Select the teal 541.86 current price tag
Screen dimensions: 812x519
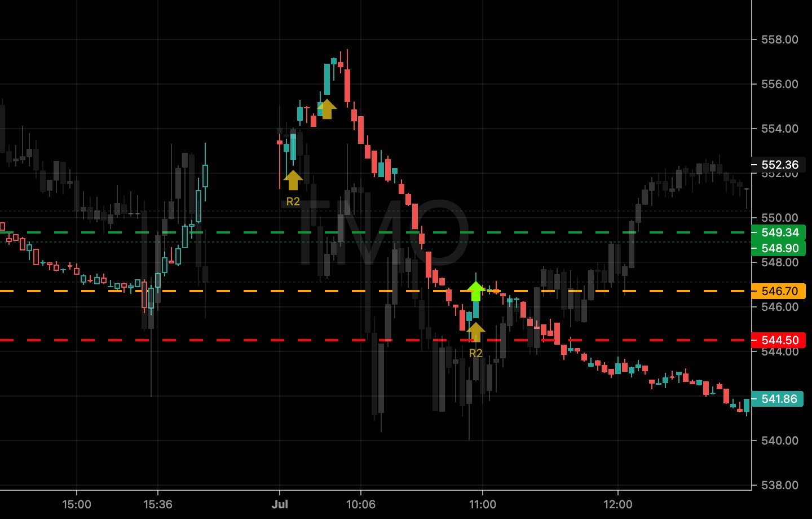click(x=778, y=399)
